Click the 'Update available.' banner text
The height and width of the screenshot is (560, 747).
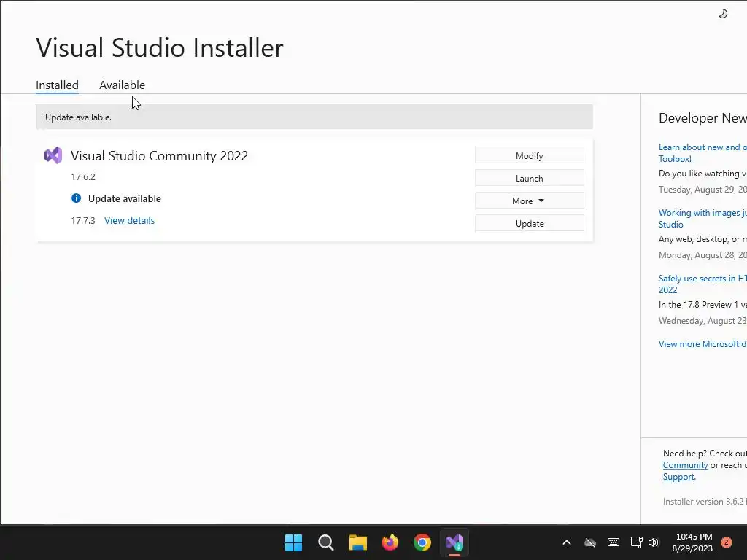pos(78,117)
